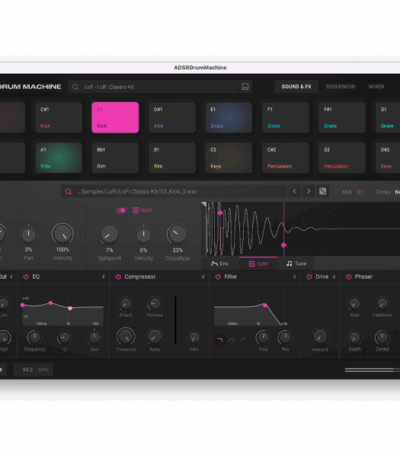Select the Bb1 Rim pad
This screenshot has width=400, height=457.
click(115, 158)
